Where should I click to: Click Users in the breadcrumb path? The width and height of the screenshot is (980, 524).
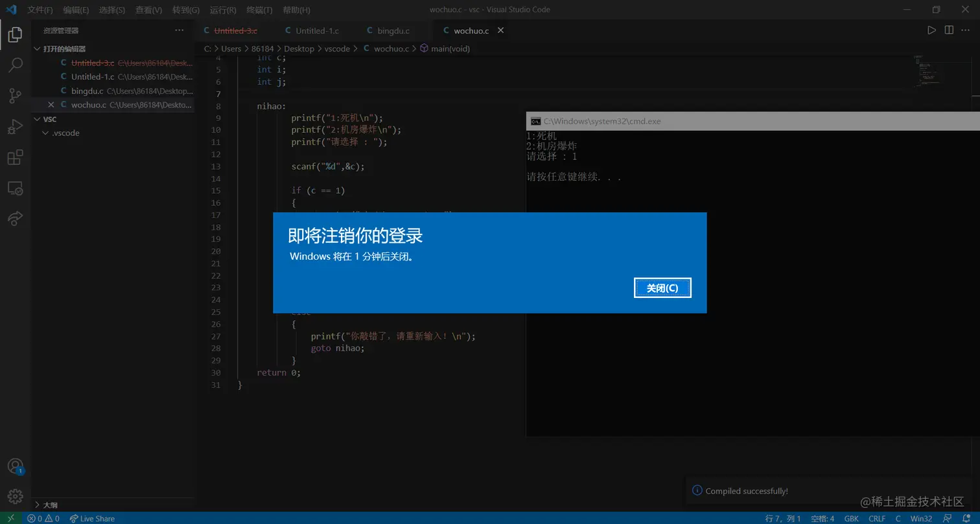click(x=231, y=49)
